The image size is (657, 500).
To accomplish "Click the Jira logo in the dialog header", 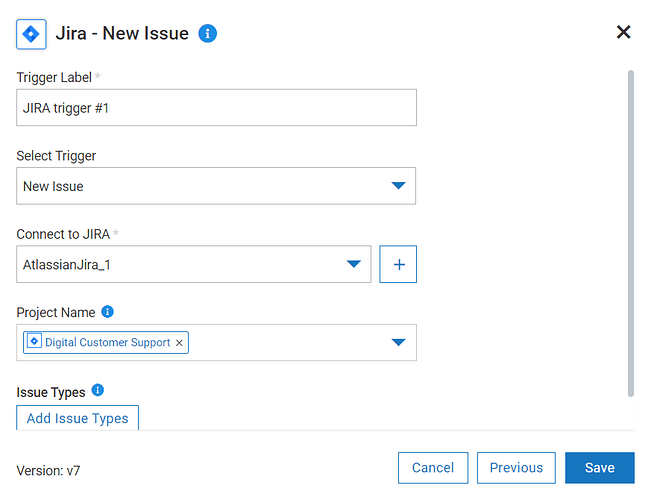I will [x=31, y=34].
